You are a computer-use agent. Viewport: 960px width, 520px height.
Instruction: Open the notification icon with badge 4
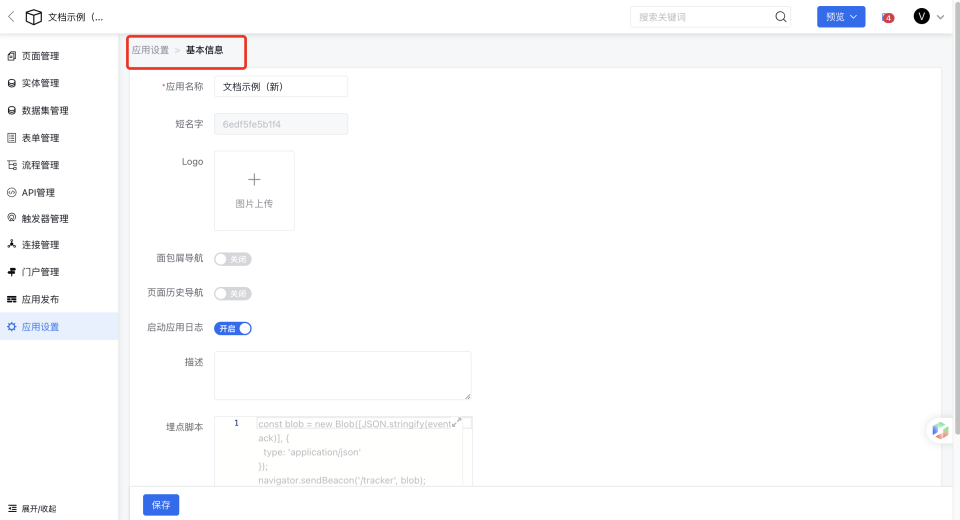click(x=886, y=17)
